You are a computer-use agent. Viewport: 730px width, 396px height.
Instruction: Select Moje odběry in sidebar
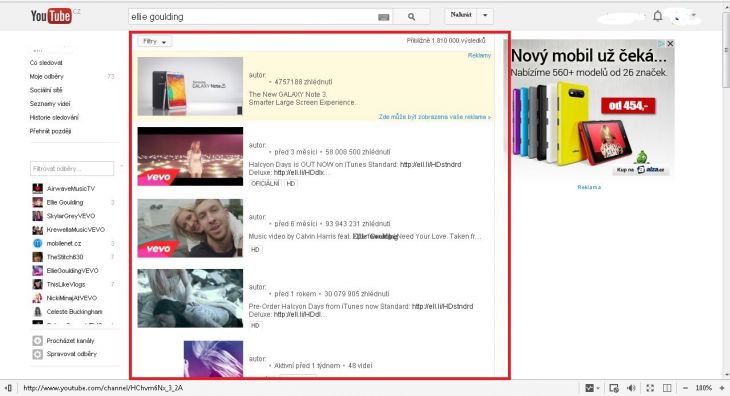(47, 76)
